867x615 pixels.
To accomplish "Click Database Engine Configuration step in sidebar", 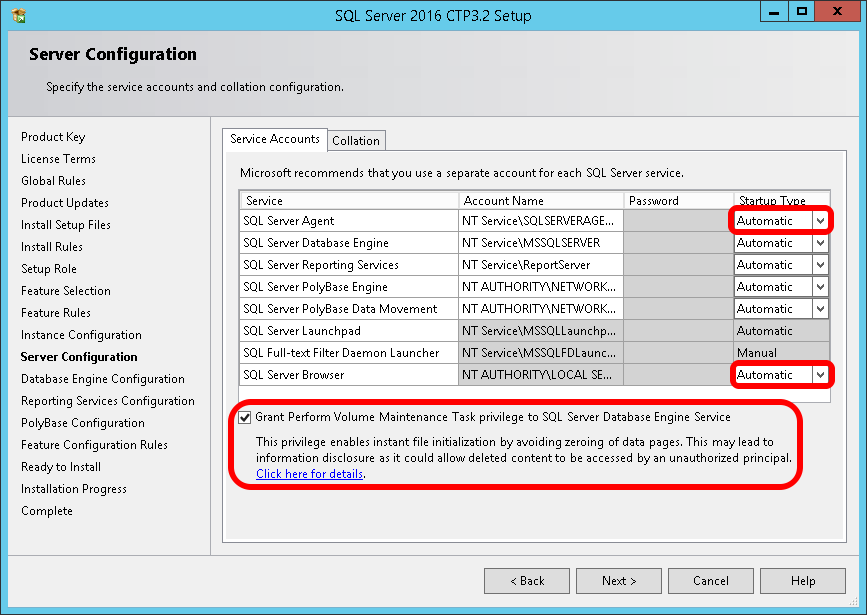I will coord(103,379).
